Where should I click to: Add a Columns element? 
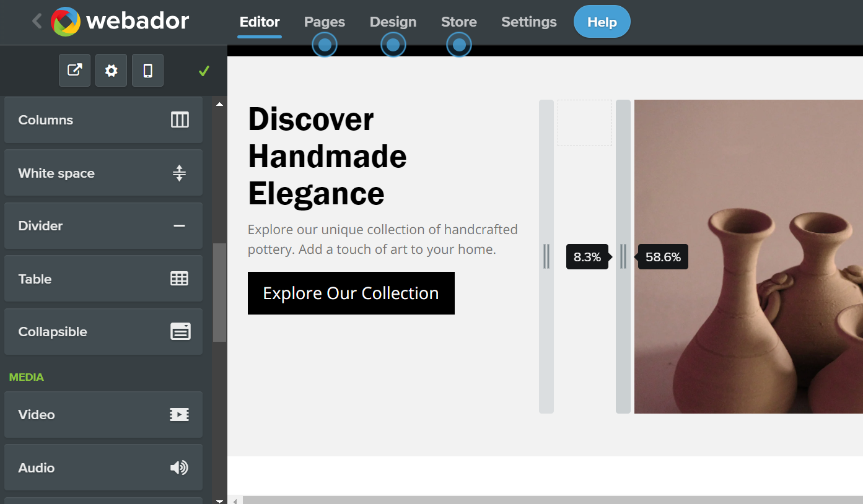(x=103, y=120)
